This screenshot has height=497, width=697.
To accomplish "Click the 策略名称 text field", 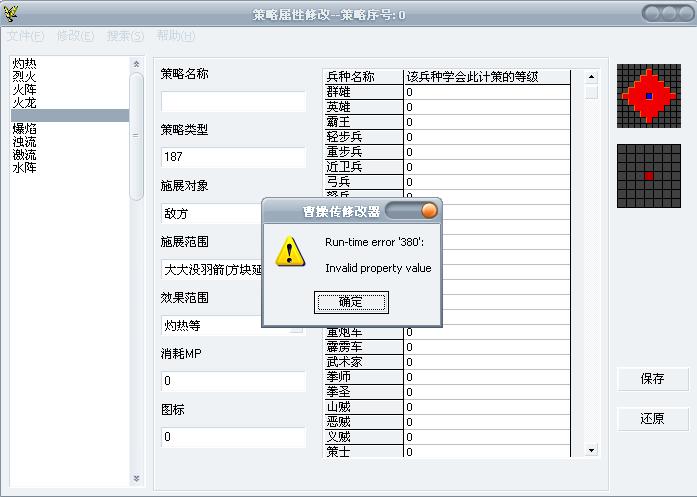I will [x=233, y=101].
